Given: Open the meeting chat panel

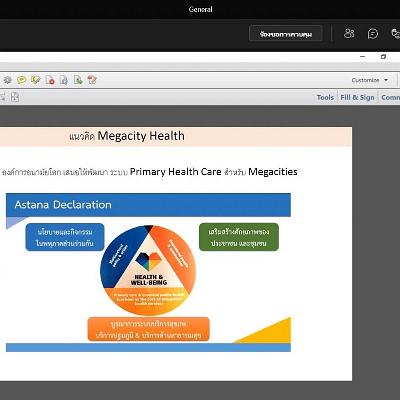Looking at the screenshot, I should [x=373, y=34].
